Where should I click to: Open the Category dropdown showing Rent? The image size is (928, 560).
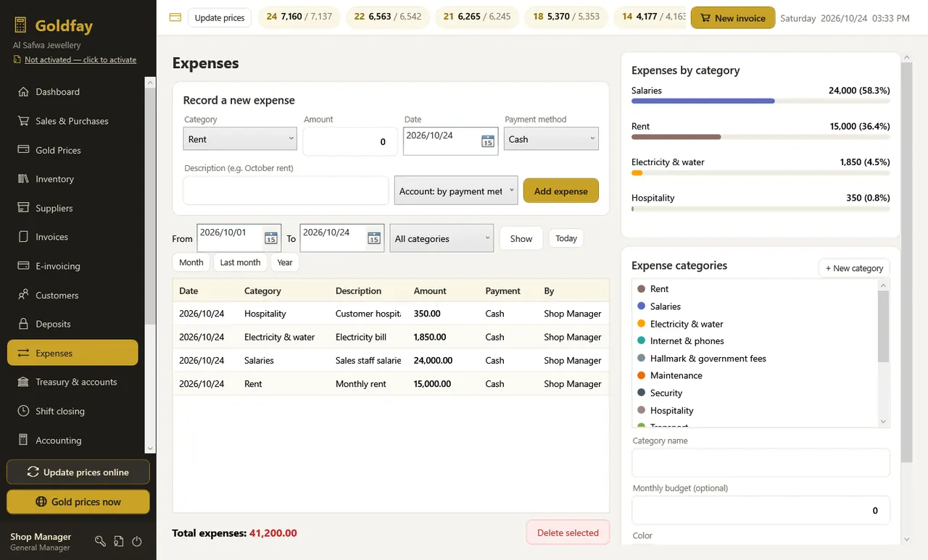(x=240, y=139)
